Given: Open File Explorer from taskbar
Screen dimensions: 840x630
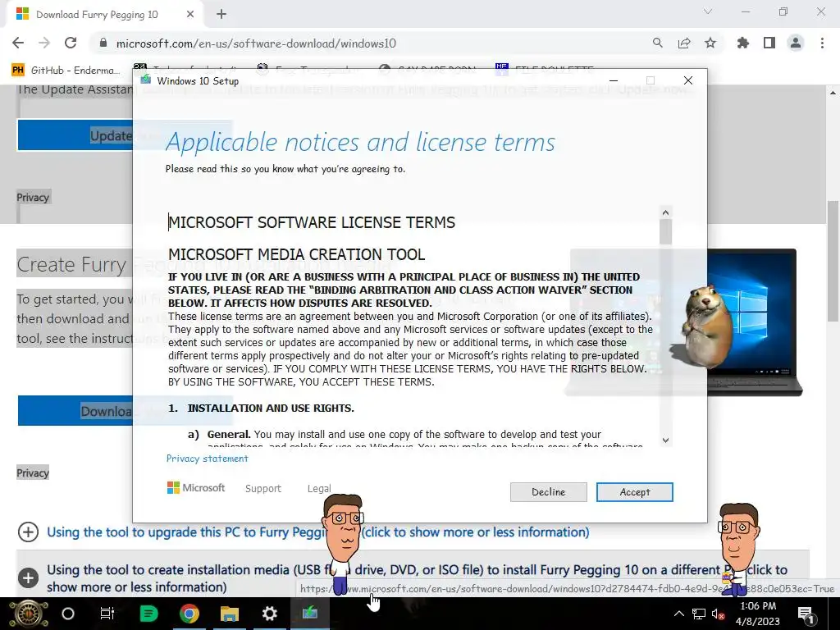Looking at the screenshot, I should pos(230,614).
